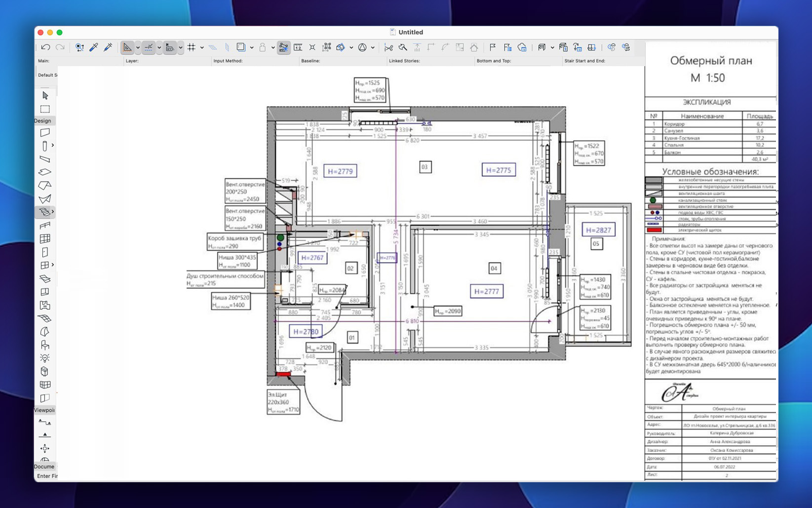Expand the Stair tool flyout arrow
Image resolution: width=812 pixels, height=508 pixels.
point(53,212)
